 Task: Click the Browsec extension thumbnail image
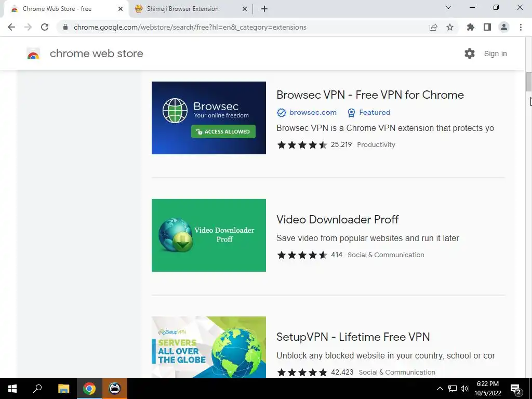click(x=209, y=118)
